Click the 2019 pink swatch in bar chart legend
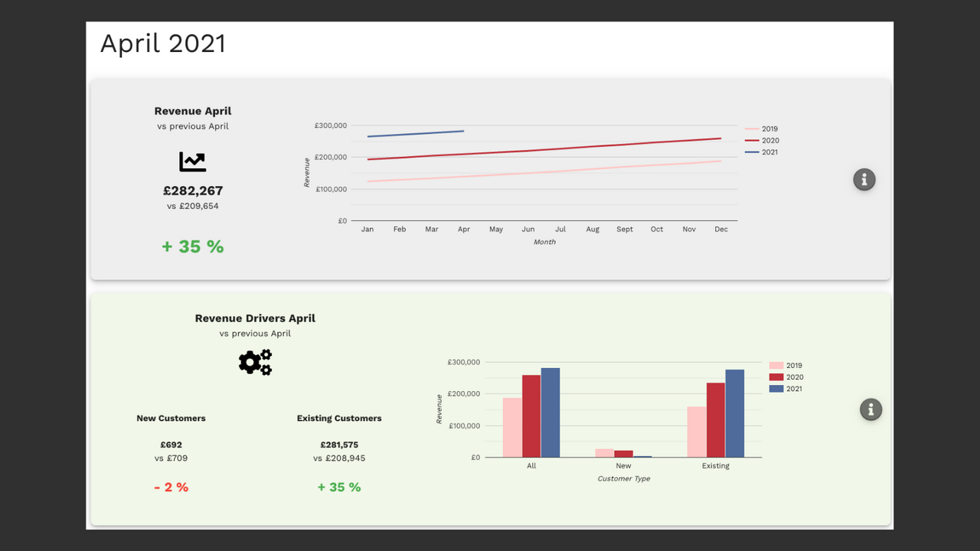The height and width of the screenshot is (551, 980). pos(776,366)
